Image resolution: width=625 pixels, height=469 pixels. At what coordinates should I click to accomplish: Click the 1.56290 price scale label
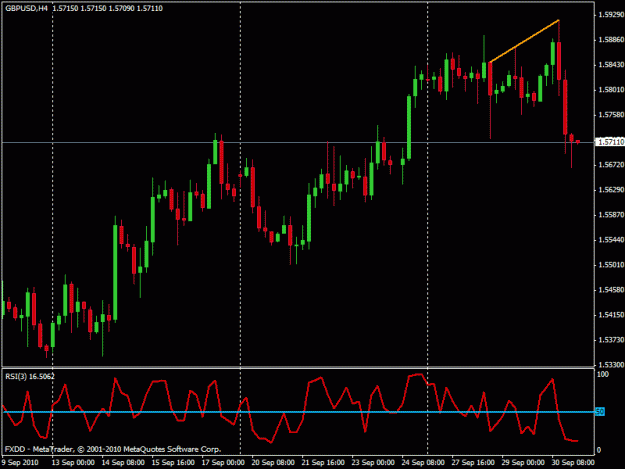point(611,190)
